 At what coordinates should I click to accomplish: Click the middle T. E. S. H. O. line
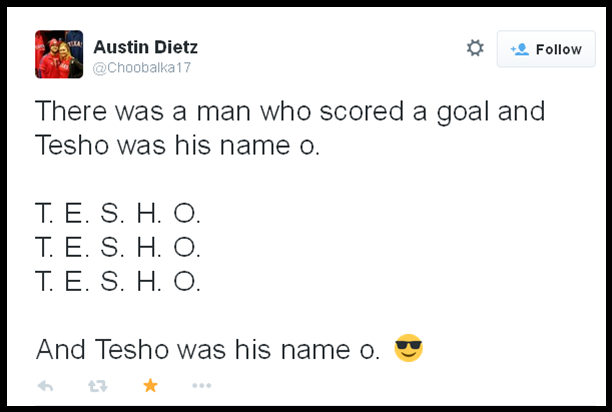118,247
